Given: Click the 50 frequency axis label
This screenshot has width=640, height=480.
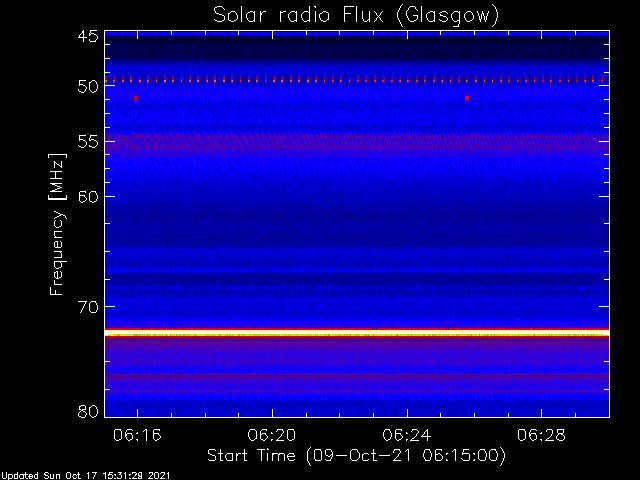Looking at the screenshot, I should pos(88,86).
